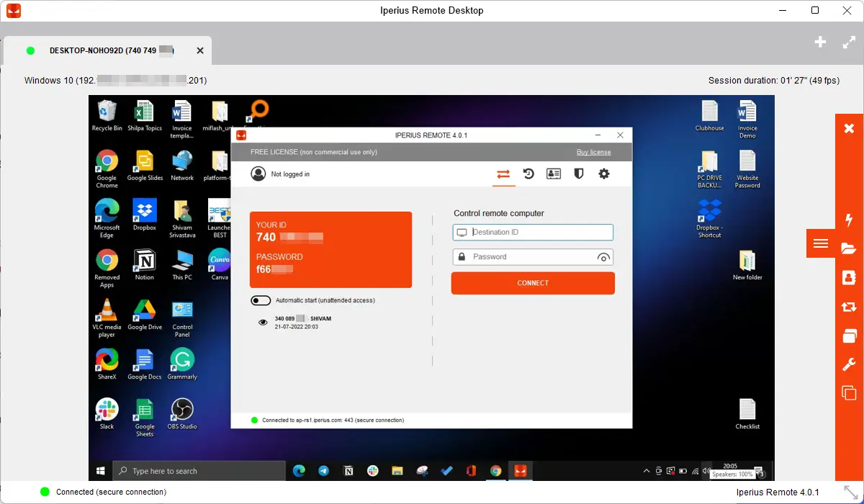Open the settings gear in Iperius Remote
864x504 pixels.
pos(603,174)
